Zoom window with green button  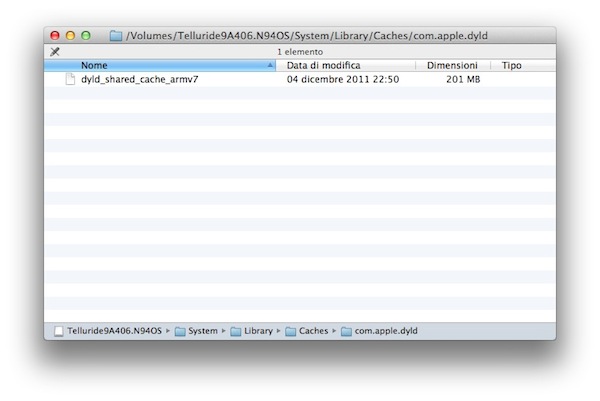point(86,36)
